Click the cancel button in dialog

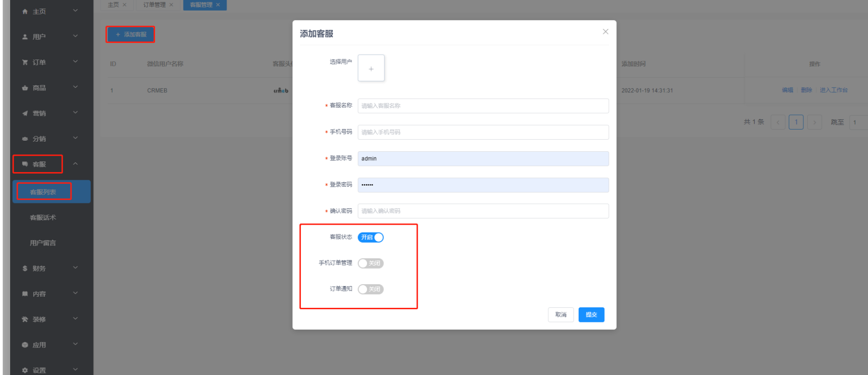point(560,315)
